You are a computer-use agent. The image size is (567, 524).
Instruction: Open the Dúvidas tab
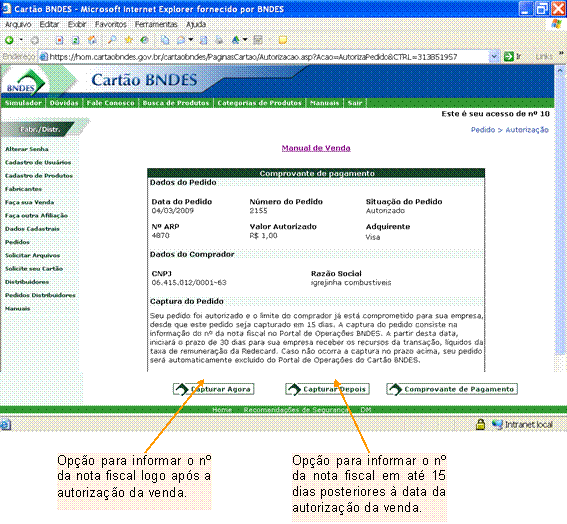point(64,103)
